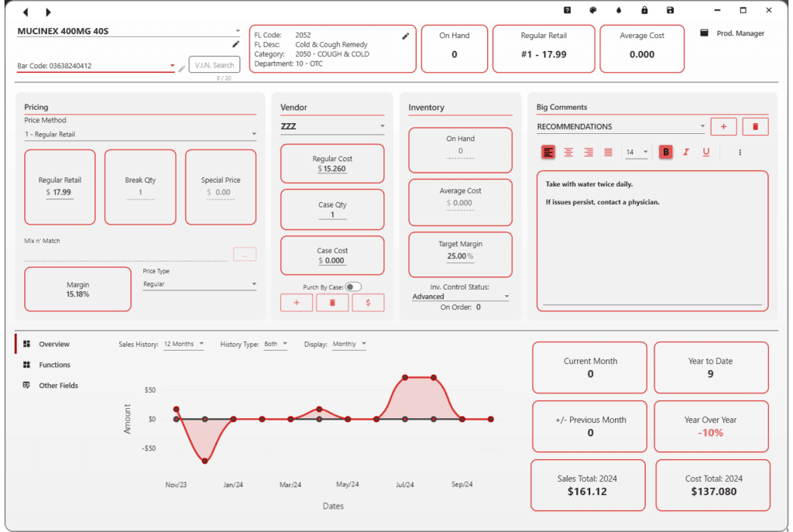The height and width of the screenshot is (532, 793).
Task: Expand the Price Type dropdown
Action: click(x=200, y=284)
